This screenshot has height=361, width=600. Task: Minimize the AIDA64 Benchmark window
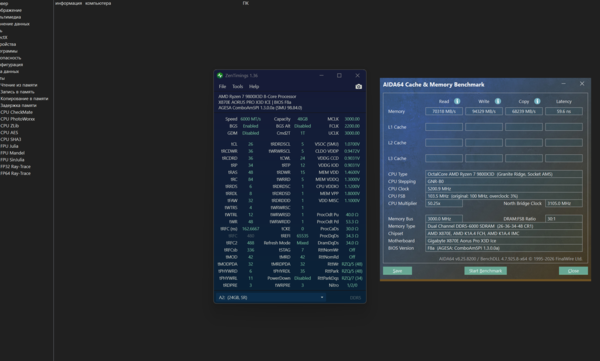(x=563, y=84)
